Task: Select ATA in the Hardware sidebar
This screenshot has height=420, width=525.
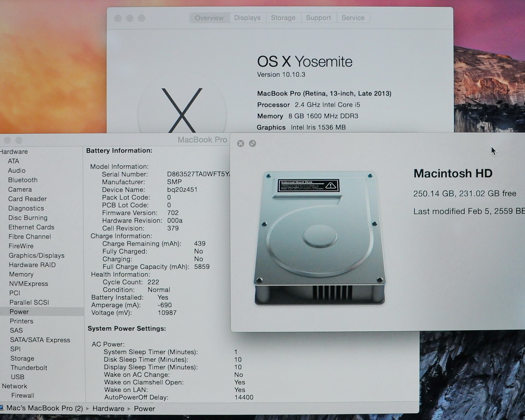Action: (x=14, y=161)
